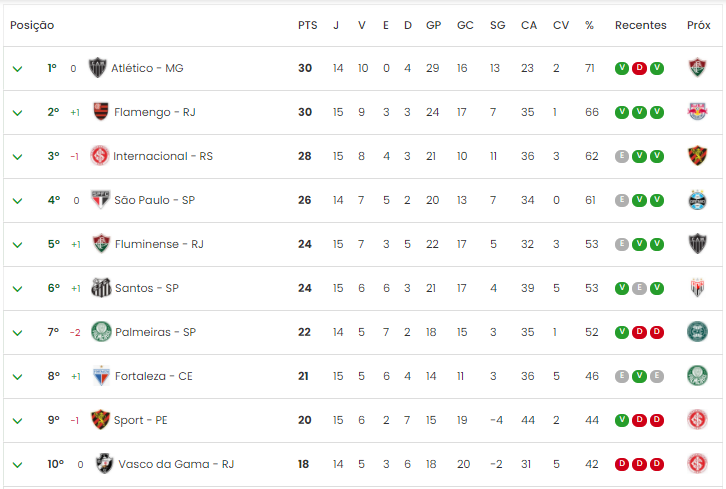Click the Internacional crest beside team name
The width and height of the screenshot is (726, 489).
coord(100,156)
